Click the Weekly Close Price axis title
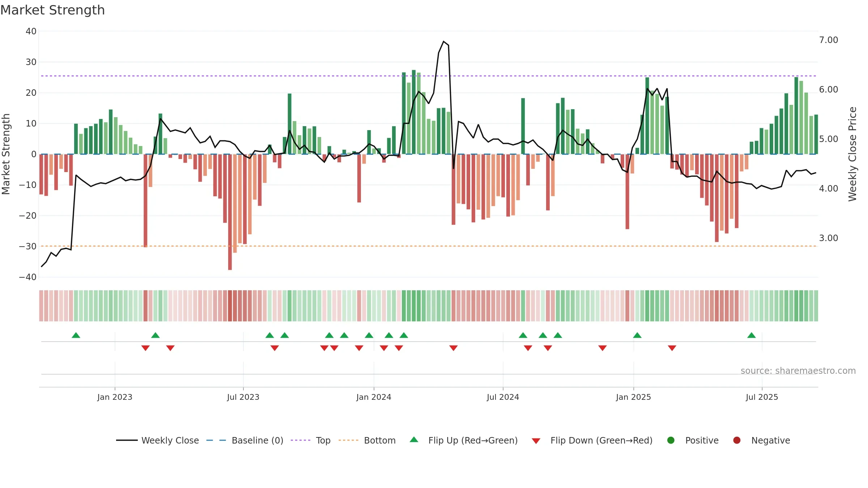Image resolution: width=868 pixels, height=488 pixels. click(x=852, y=154)
